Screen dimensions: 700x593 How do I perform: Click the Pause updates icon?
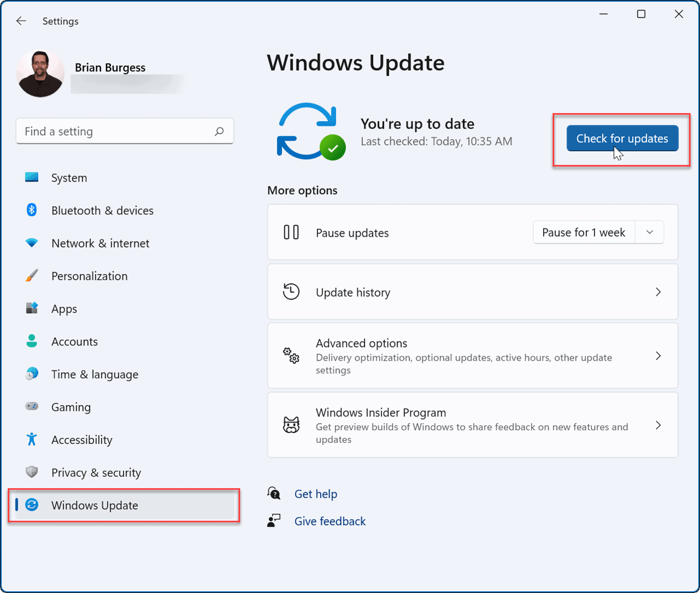[x=291, y=232]
